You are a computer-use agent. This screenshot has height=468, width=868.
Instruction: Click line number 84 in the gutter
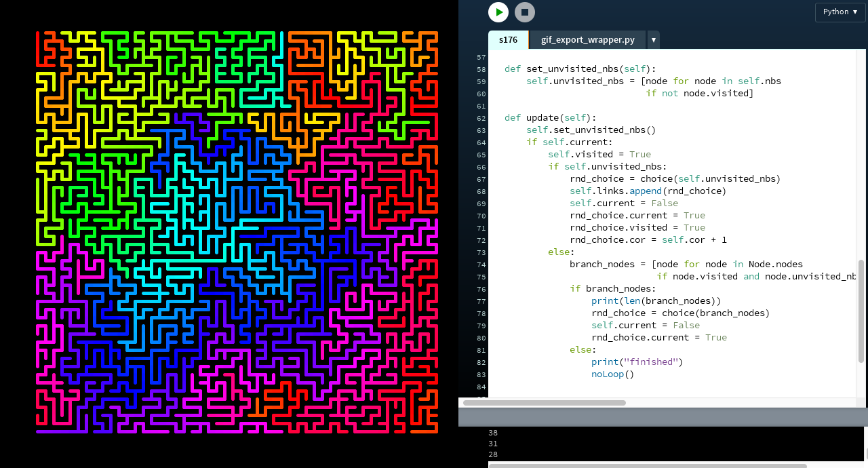click(x=481, y=387)
